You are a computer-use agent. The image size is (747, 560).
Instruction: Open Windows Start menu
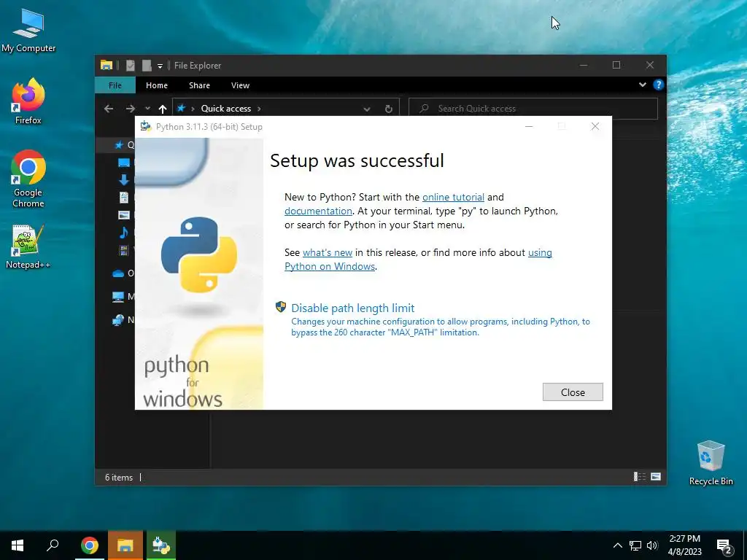[18, 545]
